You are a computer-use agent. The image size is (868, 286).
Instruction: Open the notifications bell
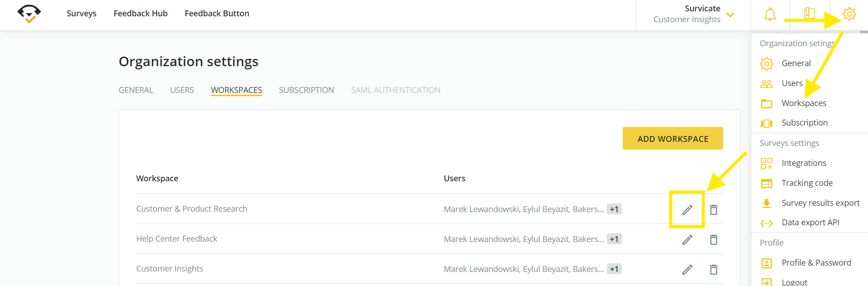click(770, 14)
